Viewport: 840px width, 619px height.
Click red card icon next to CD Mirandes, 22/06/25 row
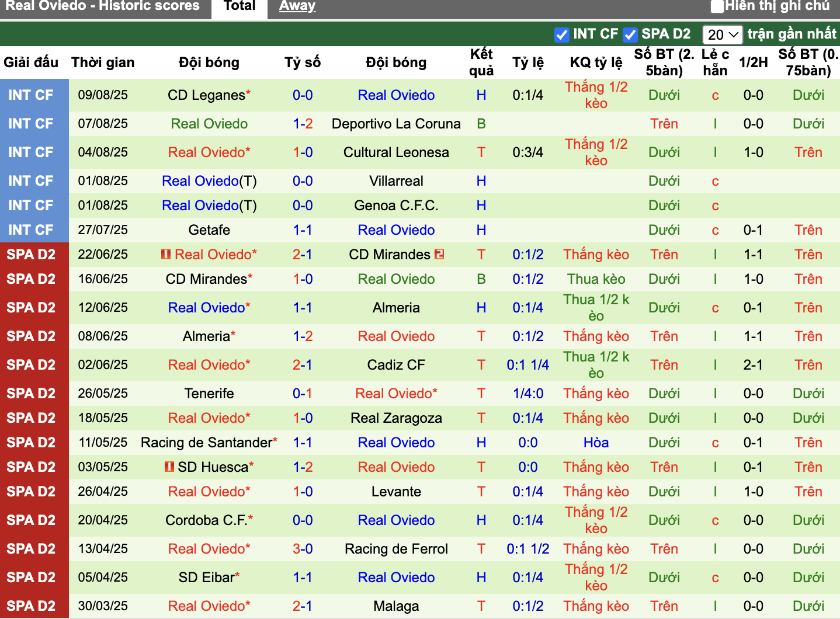[439, 255]
